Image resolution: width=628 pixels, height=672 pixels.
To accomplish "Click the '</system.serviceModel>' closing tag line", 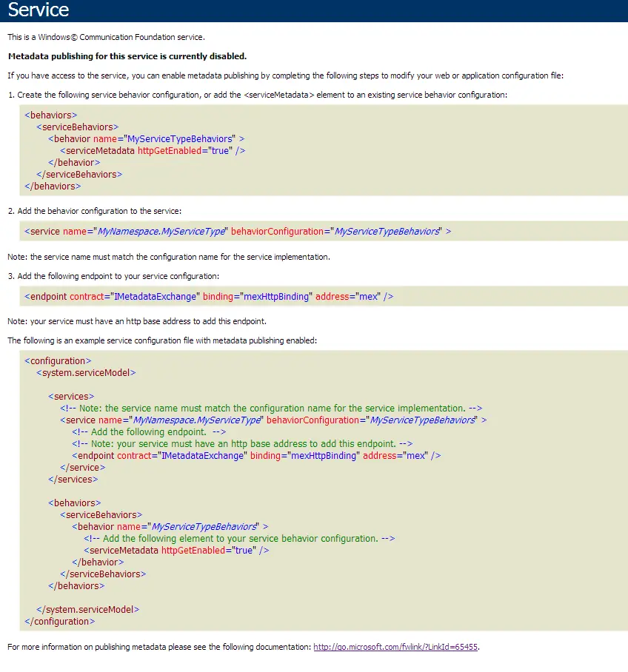I will tap(88, 609).
